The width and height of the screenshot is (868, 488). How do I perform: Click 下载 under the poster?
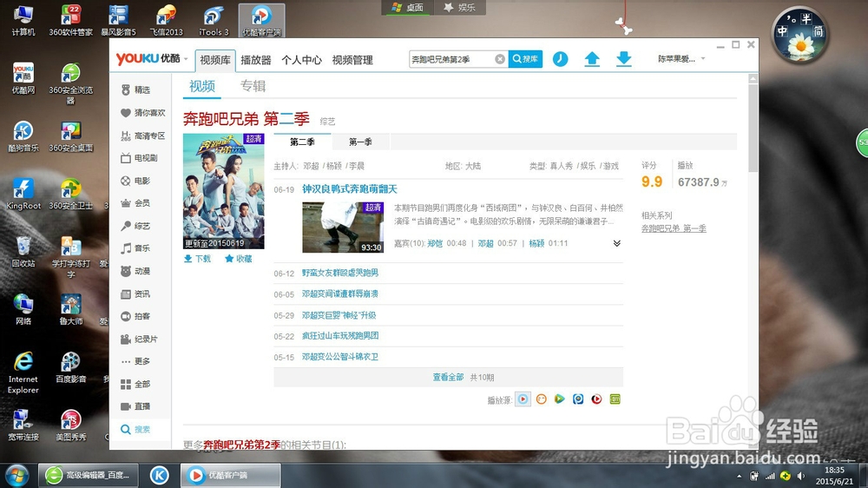click(x=197, y=259)
